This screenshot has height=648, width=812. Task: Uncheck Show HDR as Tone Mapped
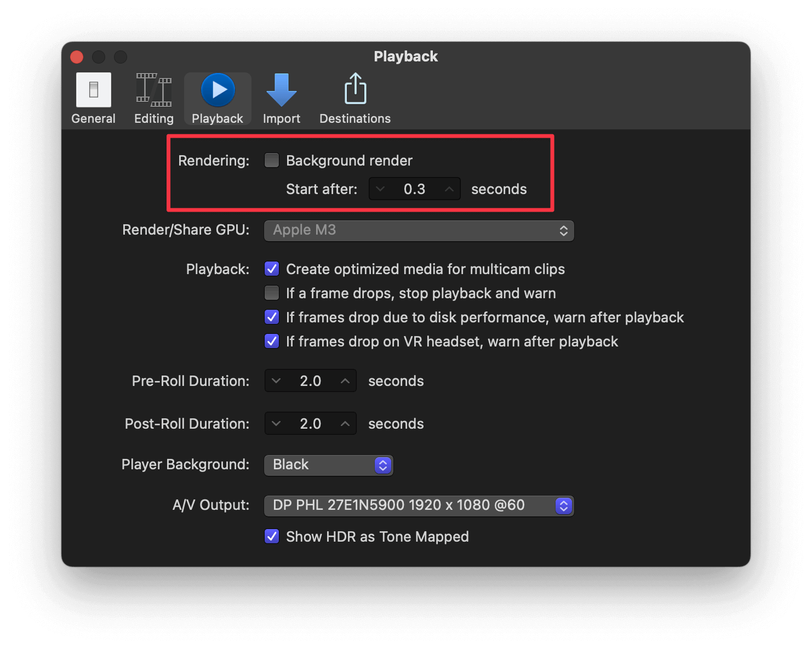pyautogui.click(x=272, y=536)
